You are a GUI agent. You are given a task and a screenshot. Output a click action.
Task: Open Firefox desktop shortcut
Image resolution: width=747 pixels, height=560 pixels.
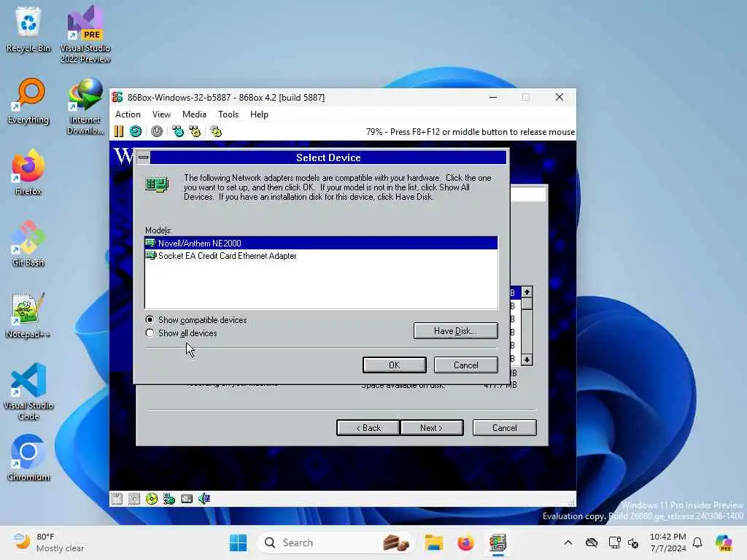(28, 172)
